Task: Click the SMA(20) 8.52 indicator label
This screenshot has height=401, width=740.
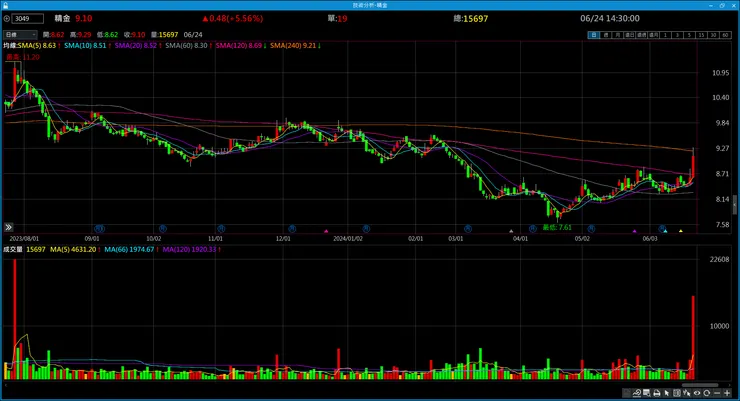Action: [138, 46]
